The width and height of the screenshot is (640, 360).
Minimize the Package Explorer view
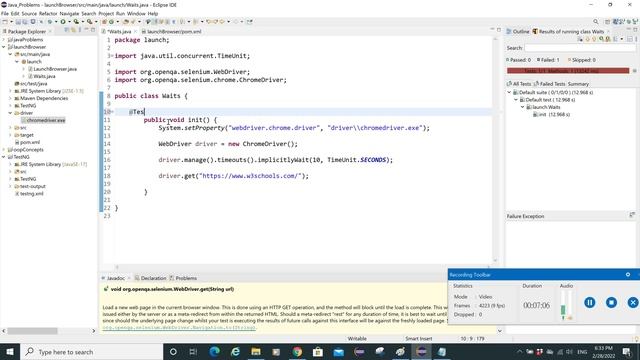point(86,30)
